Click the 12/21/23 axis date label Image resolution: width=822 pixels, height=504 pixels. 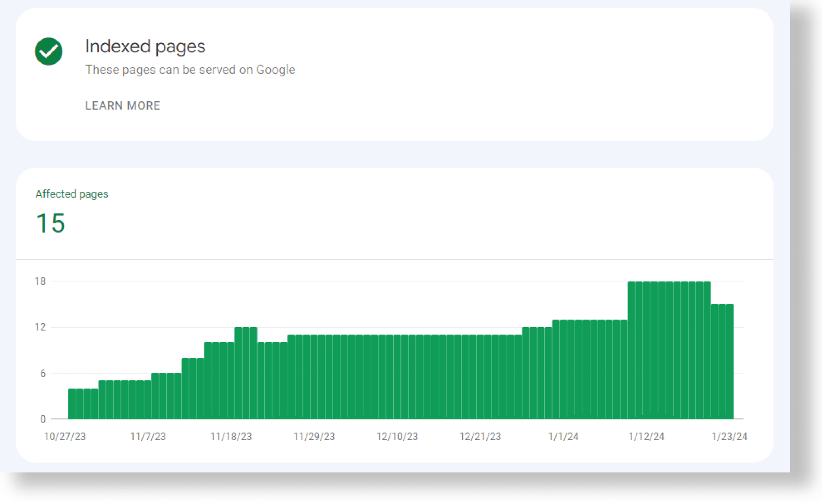(x=480, y=437)
